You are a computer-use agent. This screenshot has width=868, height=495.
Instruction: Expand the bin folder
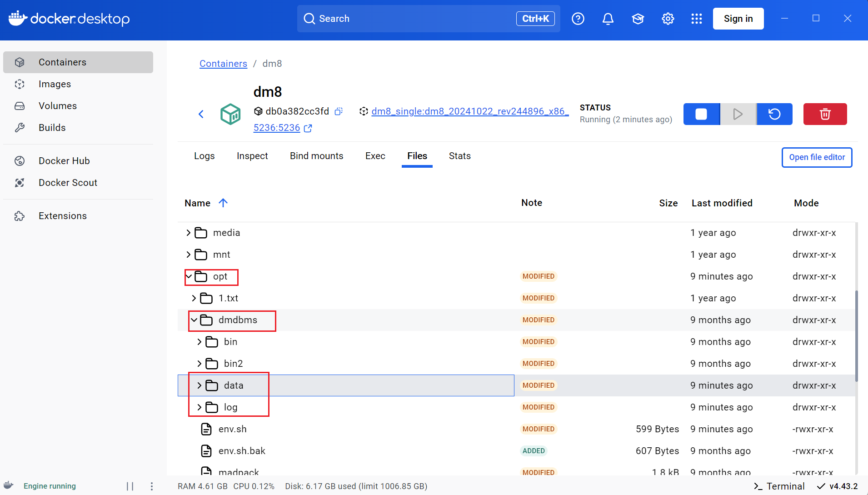point(199,342)
